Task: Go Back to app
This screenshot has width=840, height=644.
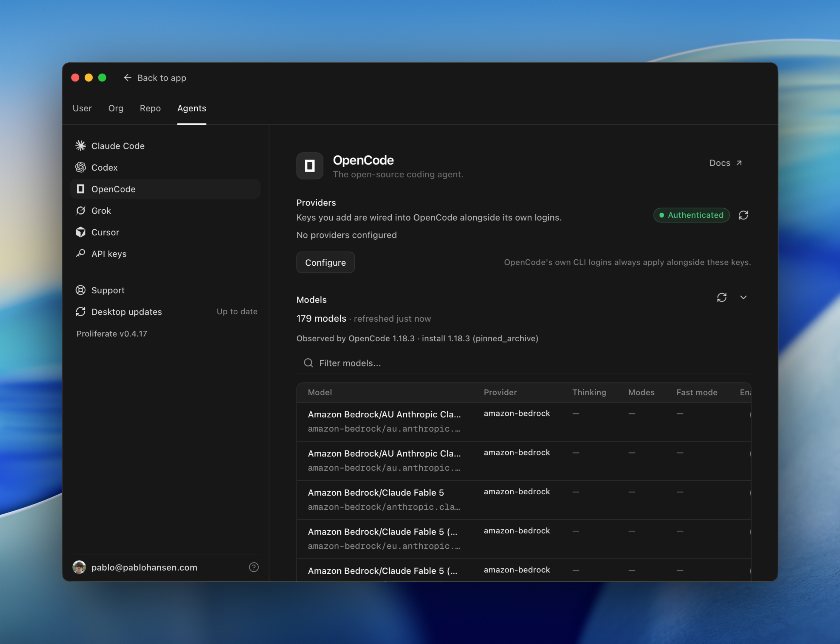Action: [155, 78]
